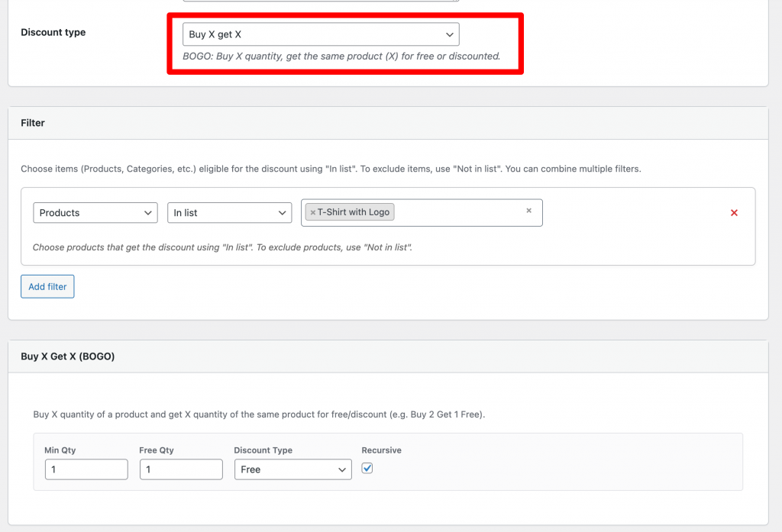Viewport: 782px width, 532px height.
Task: Click the BOGO description under Discount type
Action: 341,56
